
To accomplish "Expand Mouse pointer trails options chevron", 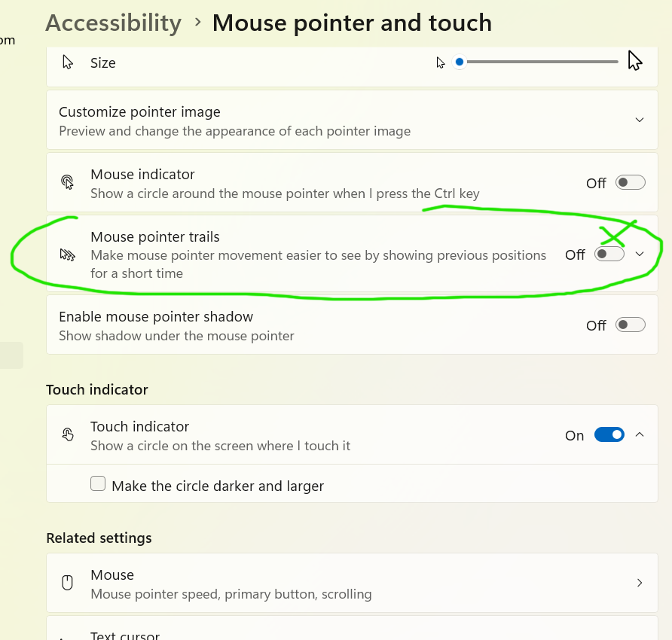I will pos(640,254).
